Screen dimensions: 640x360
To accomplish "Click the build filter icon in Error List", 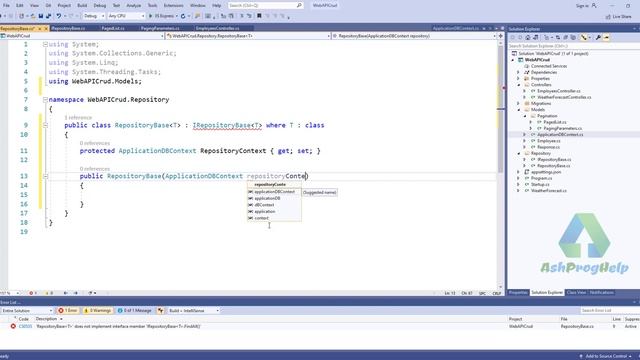I will (x=161, y=311).
